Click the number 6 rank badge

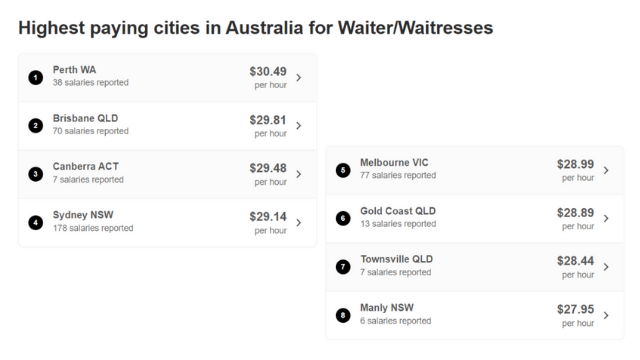click(343, 218)
